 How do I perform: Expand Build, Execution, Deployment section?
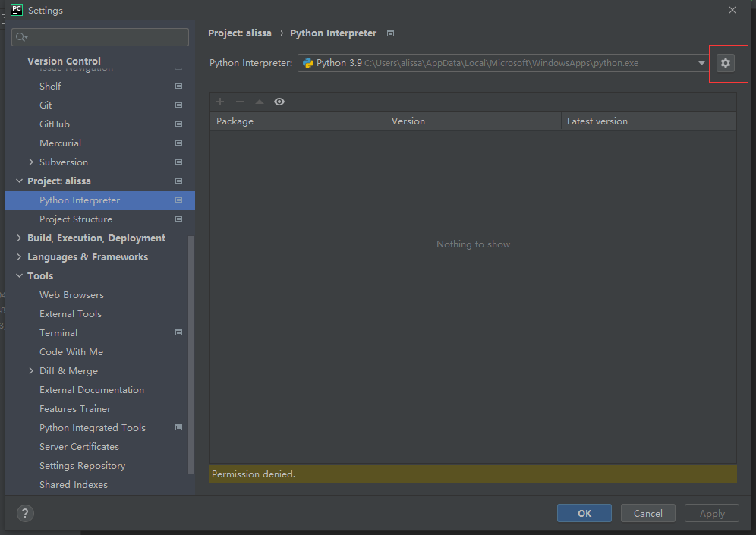19,238
